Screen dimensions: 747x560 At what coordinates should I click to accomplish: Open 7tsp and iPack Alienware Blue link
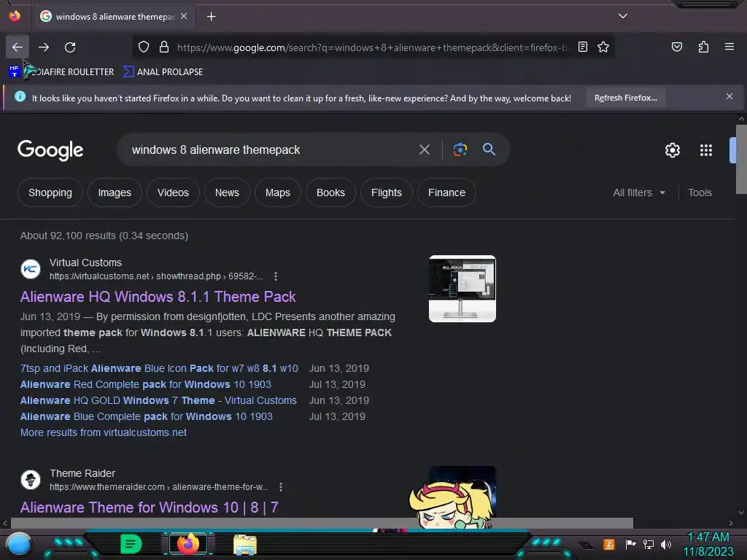[159, 368]
